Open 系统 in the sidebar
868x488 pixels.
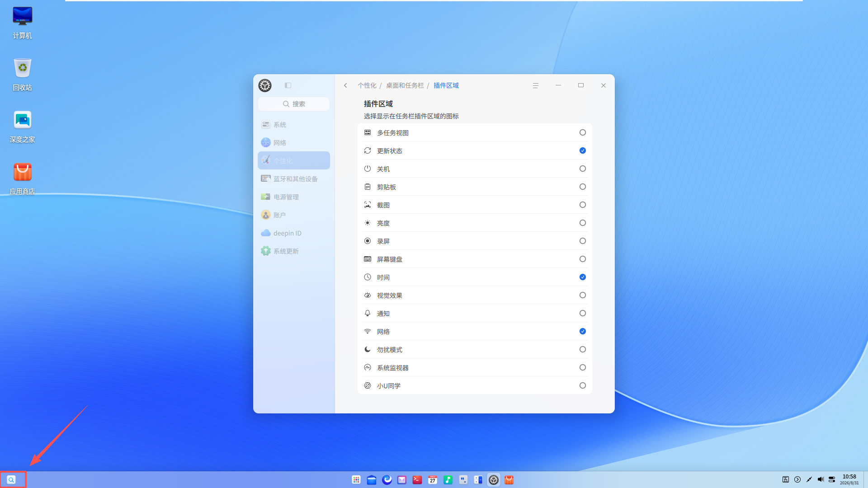(294, 125)
